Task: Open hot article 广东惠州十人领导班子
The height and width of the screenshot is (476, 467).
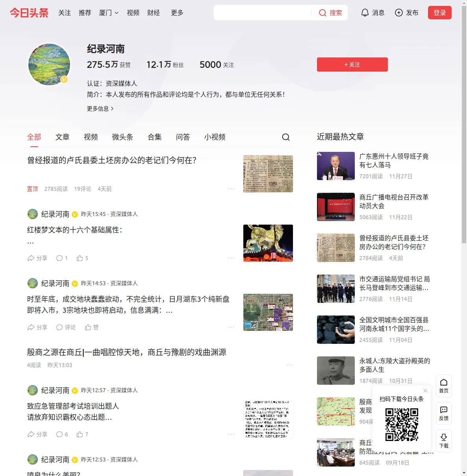Action: click(394, 161)
